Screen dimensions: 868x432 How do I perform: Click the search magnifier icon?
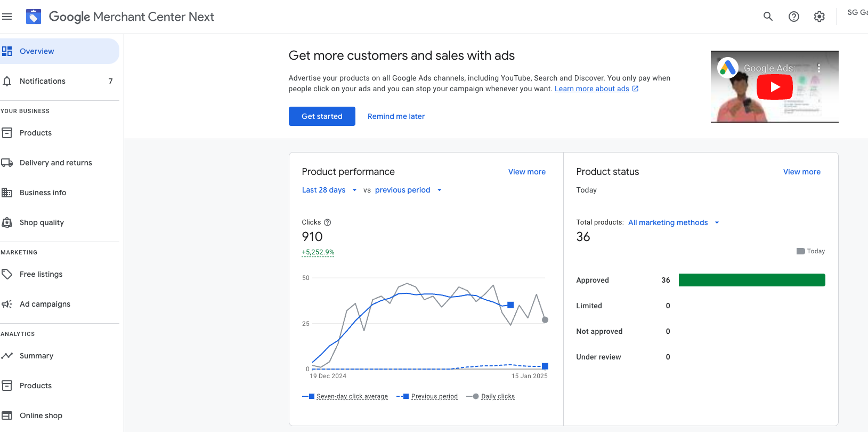(x=768, y=17)
